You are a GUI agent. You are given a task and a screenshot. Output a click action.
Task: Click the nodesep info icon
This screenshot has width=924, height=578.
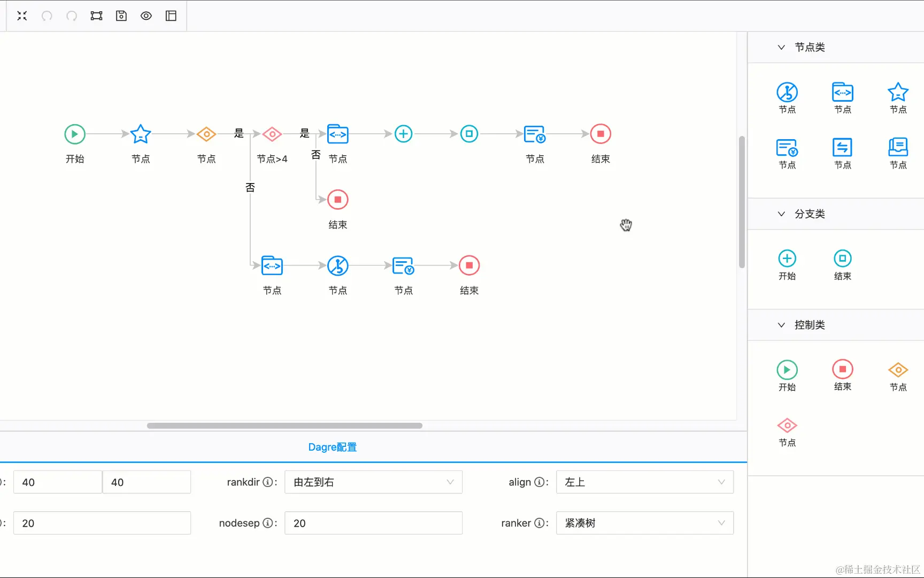point(267,523)
